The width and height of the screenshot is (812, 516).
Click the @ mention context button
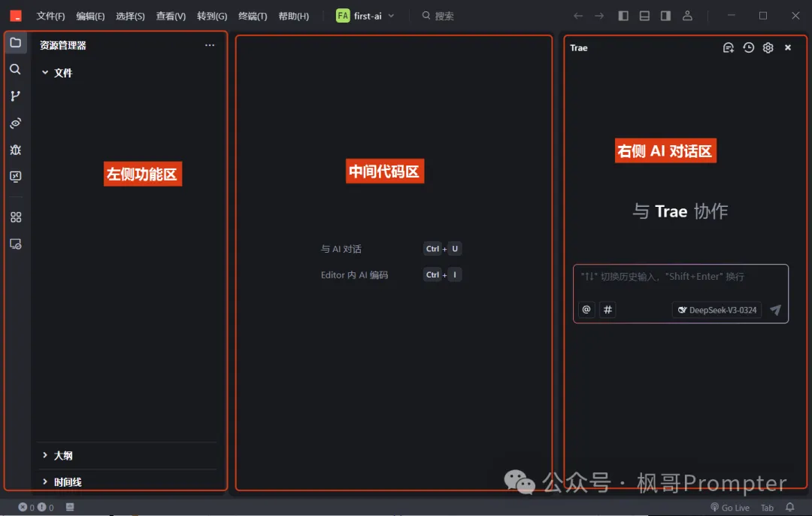586,310
